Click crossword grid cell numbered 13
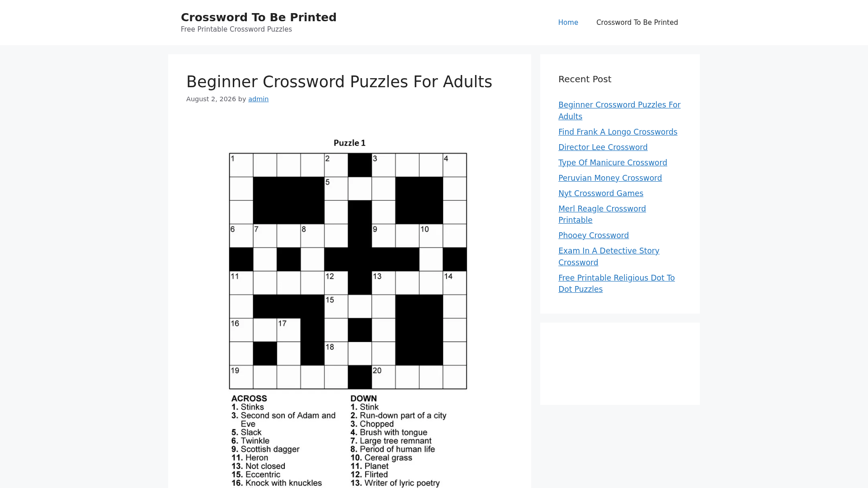868x488 pixels. pos(383,283)
